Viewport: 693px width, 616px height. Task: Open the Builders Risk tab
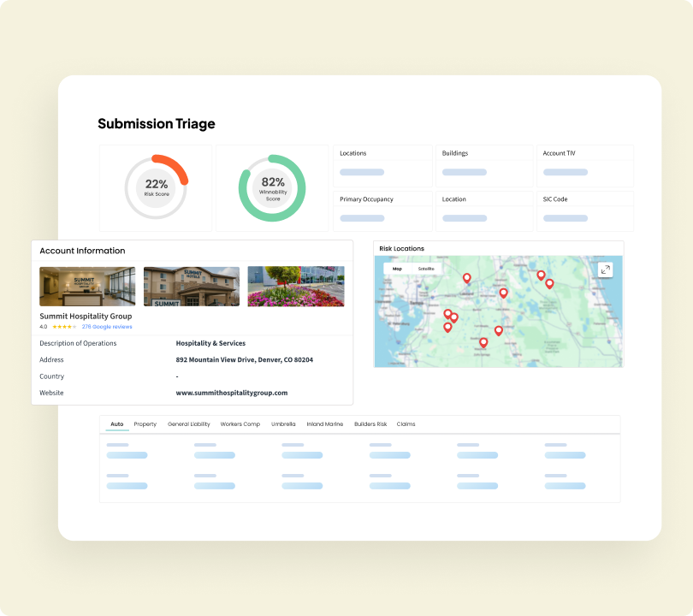[370, 424]
